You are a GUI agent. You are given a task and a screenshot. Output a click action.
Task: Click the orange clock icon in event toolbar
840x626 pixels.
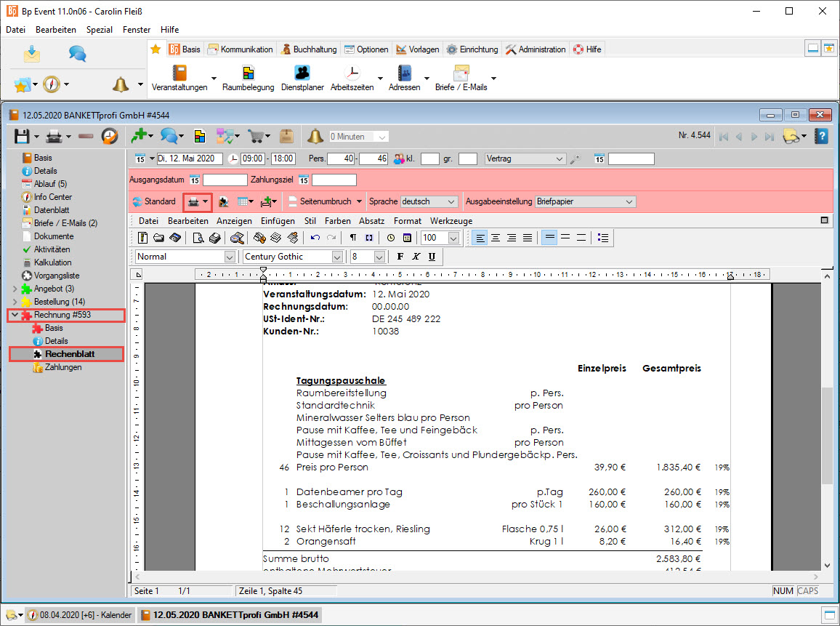[x=109, y=136]
